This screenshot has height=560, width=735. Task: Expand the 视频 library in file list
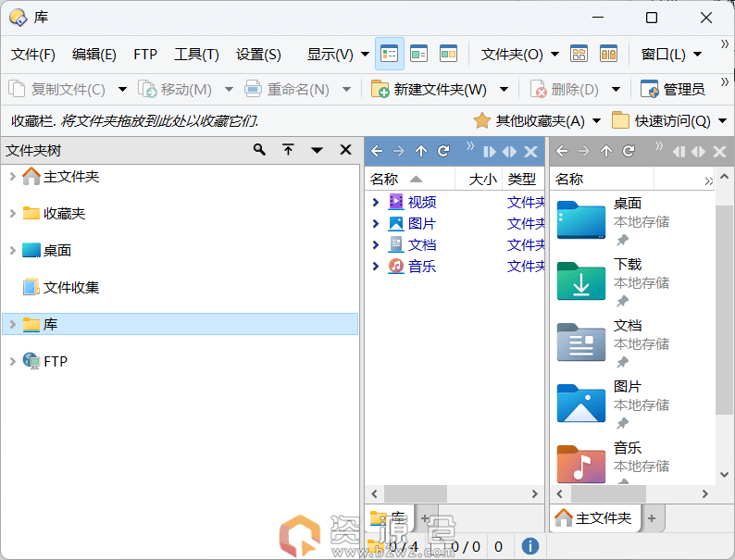[376, 202]
